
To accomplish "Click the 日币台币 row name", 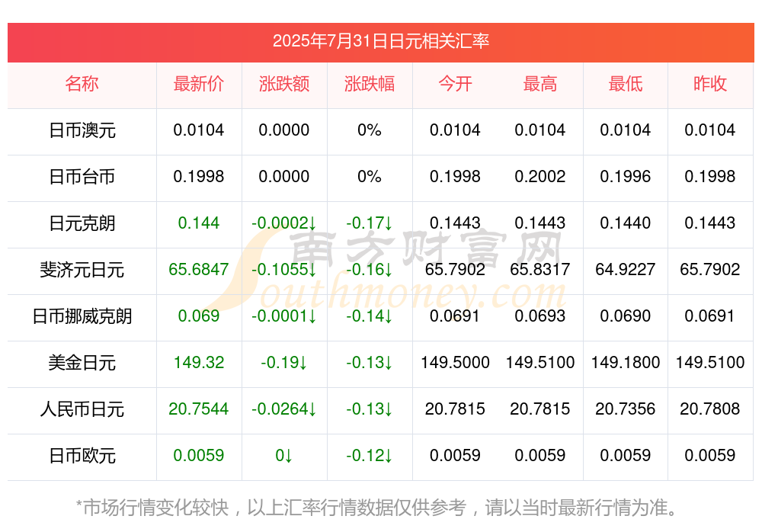I will coord(82,177).
